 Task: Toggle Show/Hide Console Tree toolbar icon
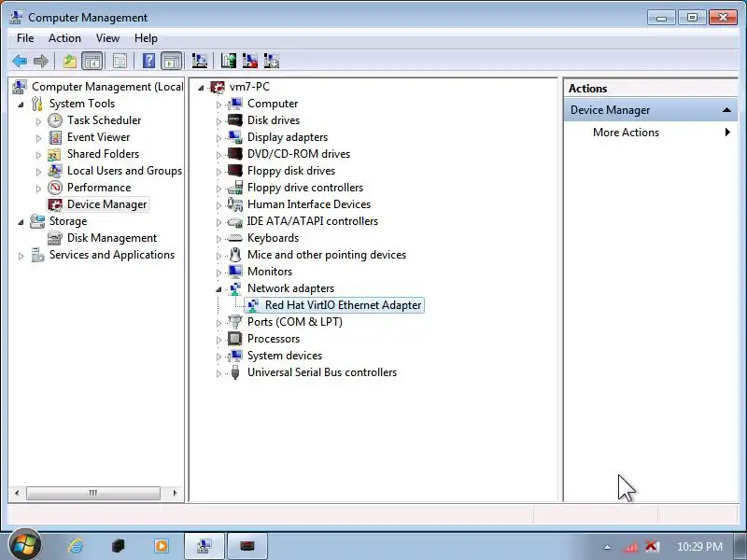tap(92, 61)
